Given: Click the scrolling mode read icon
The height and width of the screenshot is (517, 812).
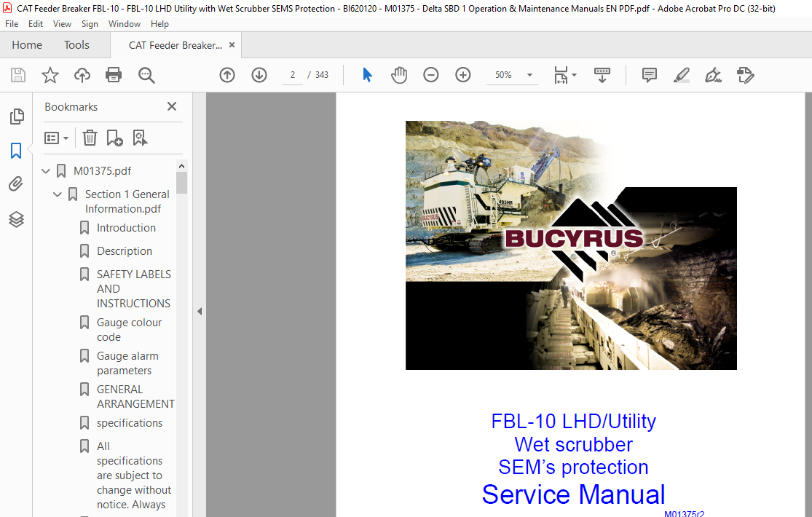Looking at the screenshot, I should 602,75.
